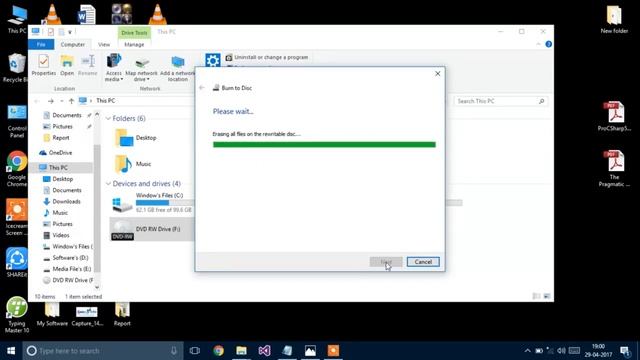This screenshot has height=360, width=640.
Task: Click taskbar search box
Action: (103, 351)
